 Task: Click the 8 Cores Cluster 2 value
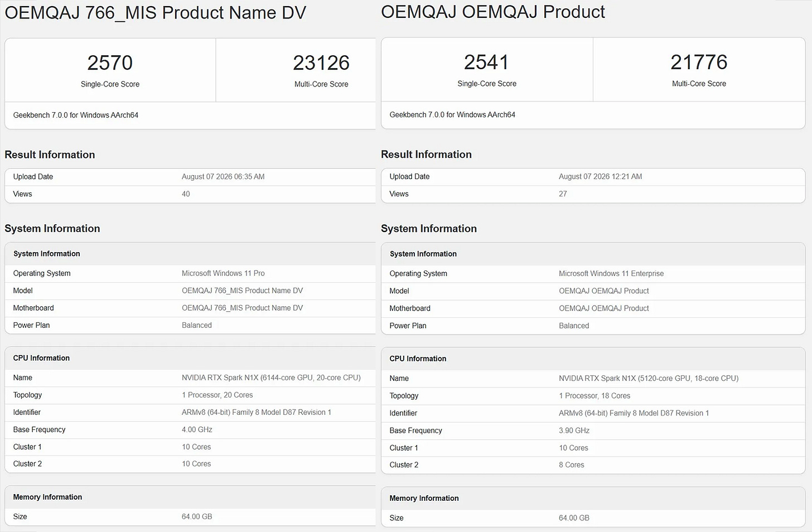[572, 465]
